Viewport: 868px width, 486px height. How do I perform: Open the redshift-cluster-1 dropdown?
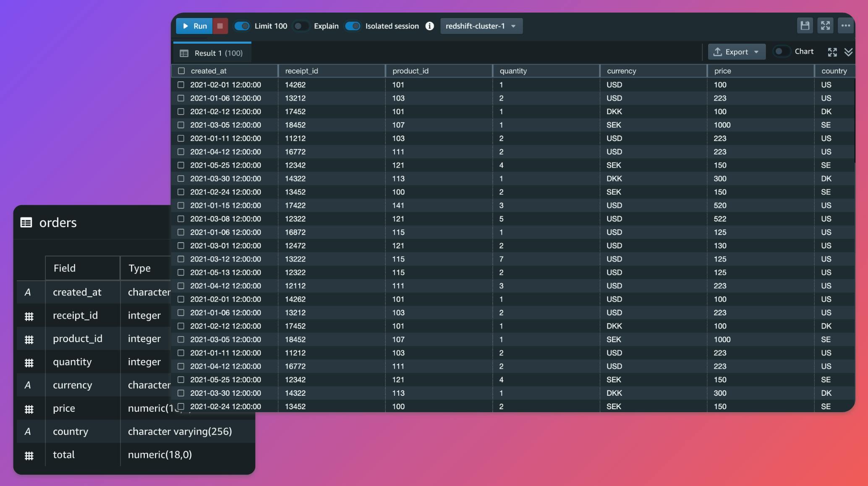pyautogui.click(x=481, y=26)
